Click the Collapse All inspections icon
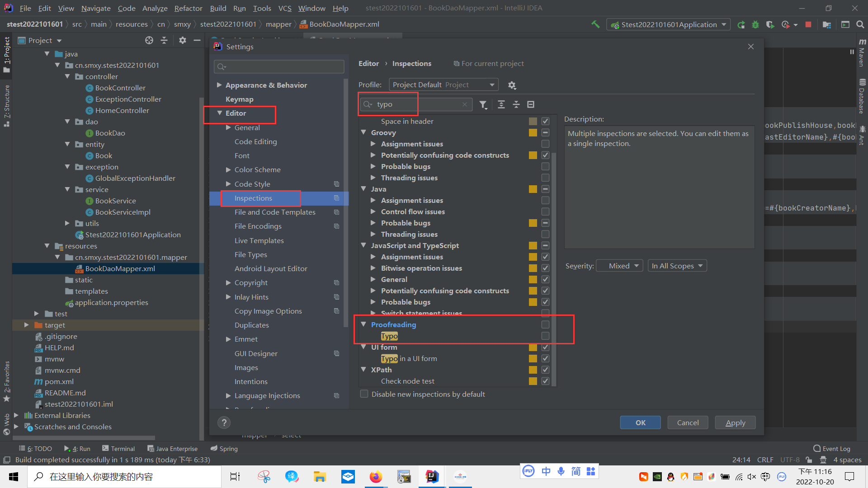The image size is (868, 488). point(516,104)
